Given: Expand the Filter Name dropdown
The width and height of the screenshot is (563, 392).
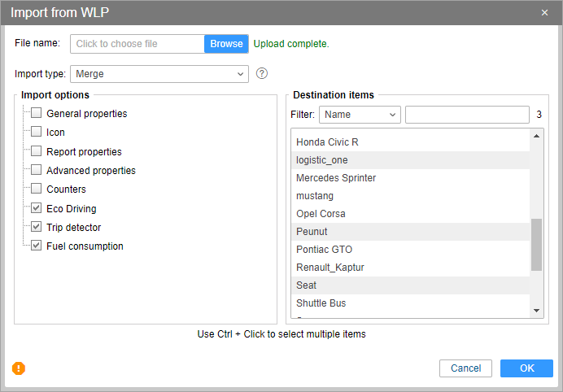Looking at the screenshot, I should (360, 115).
